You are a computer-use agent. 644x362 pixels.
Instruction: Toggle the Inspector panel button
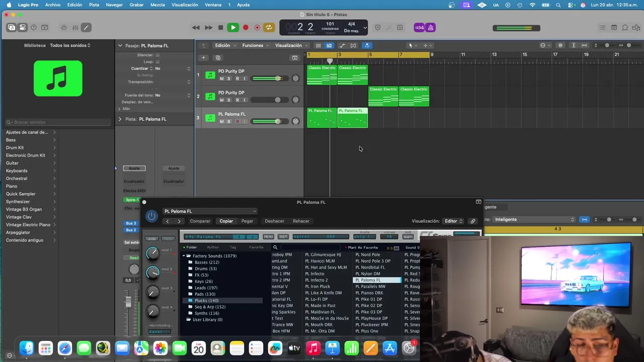pyautogui.click(x=23, y=28)
